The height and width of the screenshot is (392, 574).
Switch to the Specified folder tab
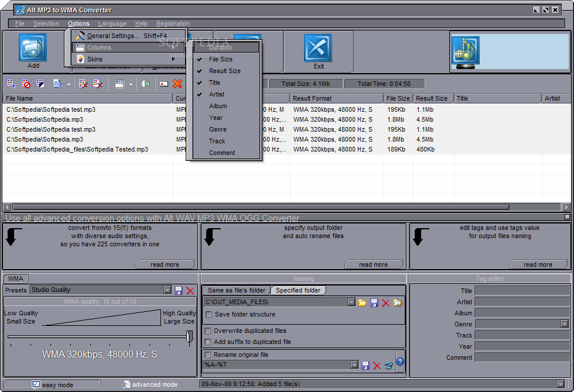click(x=298, y=290)
